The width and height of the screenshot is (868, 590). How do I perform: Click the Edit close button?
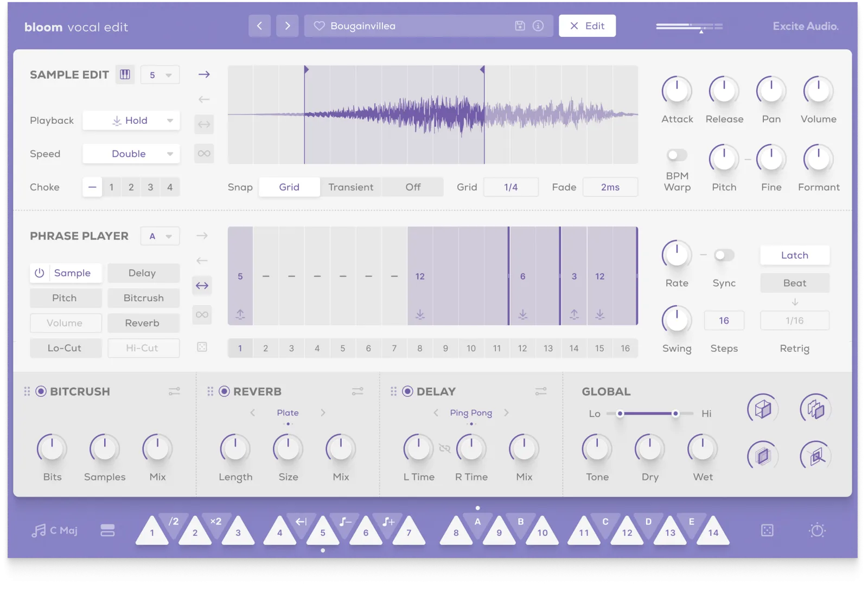tap(587, 26)
